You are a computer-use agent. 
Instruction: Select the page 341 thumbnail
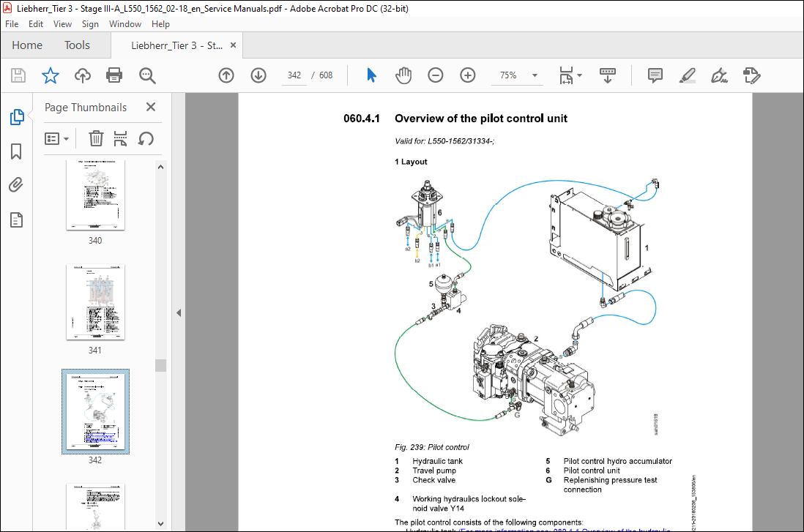click(x=95, y=302)
